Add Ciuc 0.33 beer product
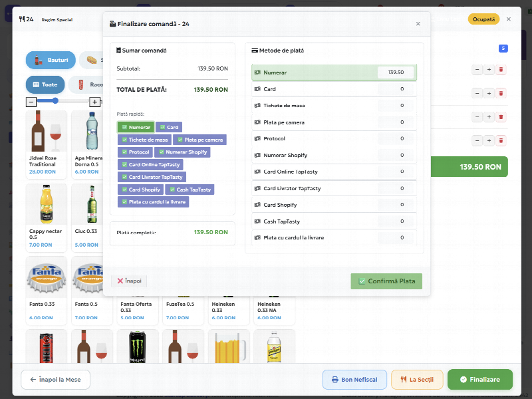The width and height of the screenshot is (532, 399). (87, 217)
